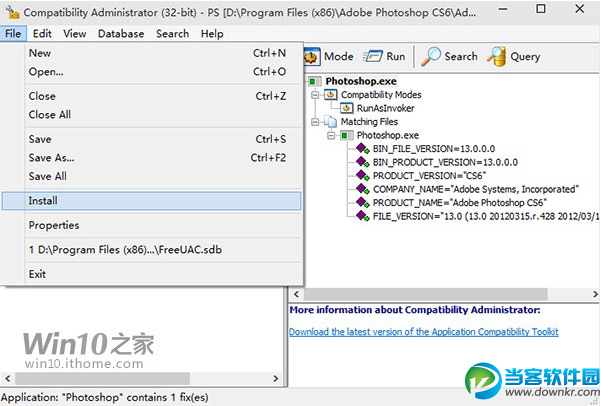Click the Search magnifier icon
Image resolution: width=601 pixels, height=406 pixels.
click(431, 57)
